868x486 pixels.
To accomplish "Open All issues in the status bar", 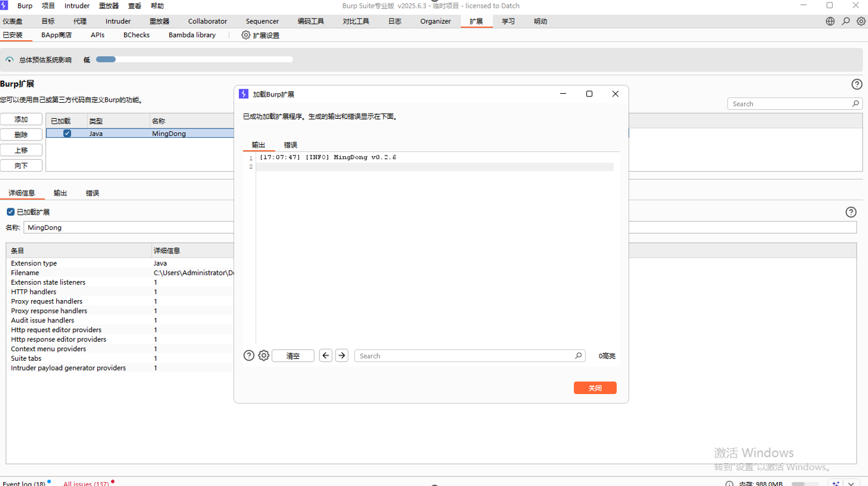I will (86, 483).
